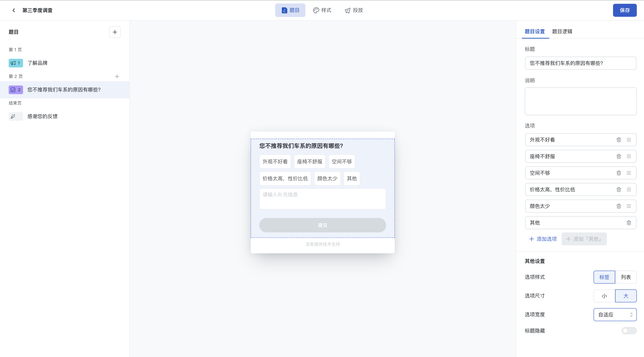Viewport: 644px width, 357px height.
Task: Click the plus icon beside 第 2 页
Action: pos(117,76)
